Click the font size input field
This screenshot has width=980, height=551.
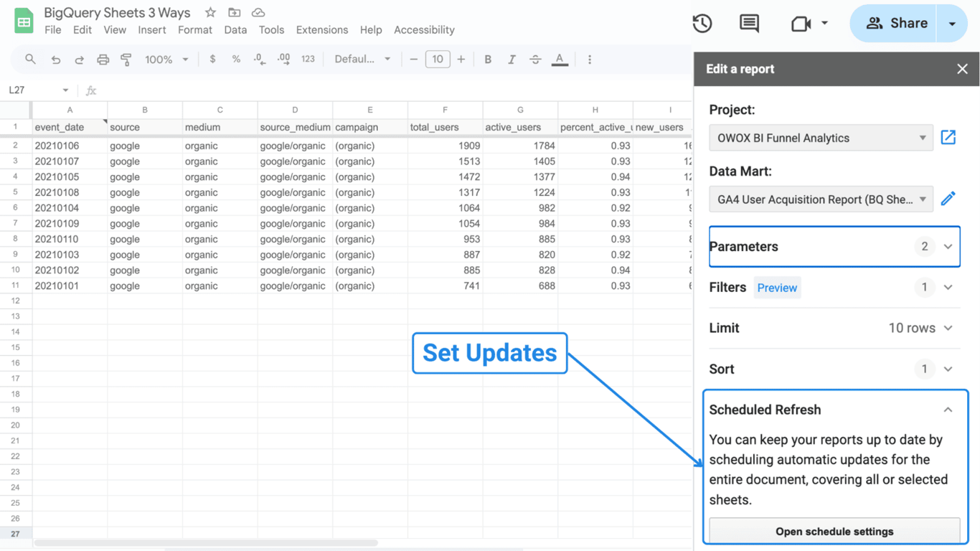tap(438, 60)
